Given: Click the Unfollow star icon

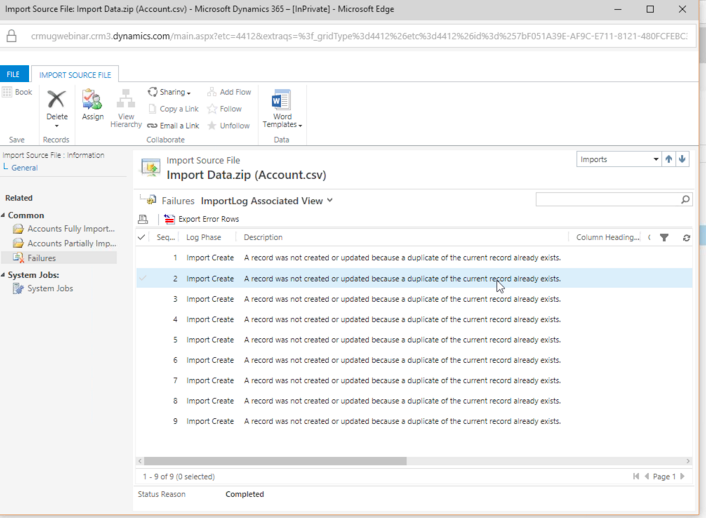Looking at the screenshot, I should [212, 126].
